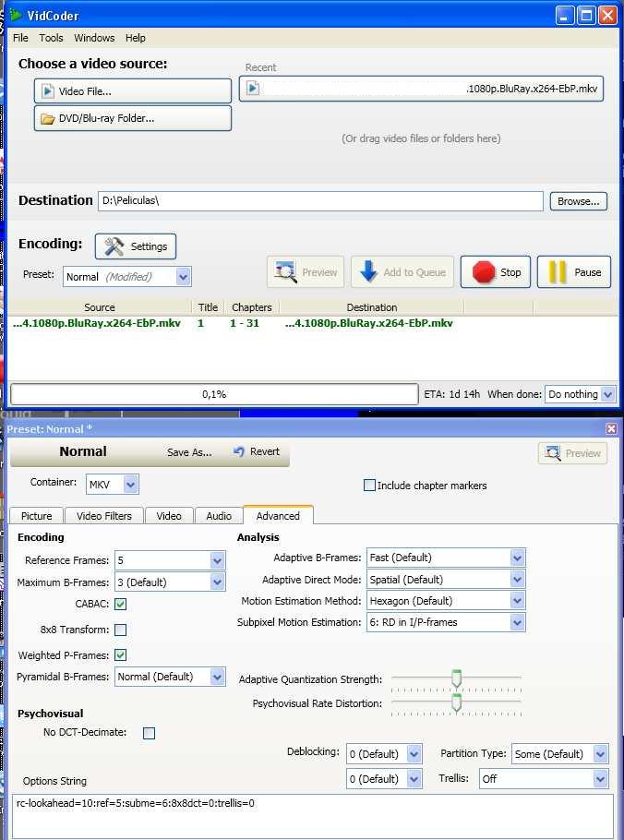Maximize the VidCoder window
This screenshot has width=624, height=840.
click(x=586, y=16)
